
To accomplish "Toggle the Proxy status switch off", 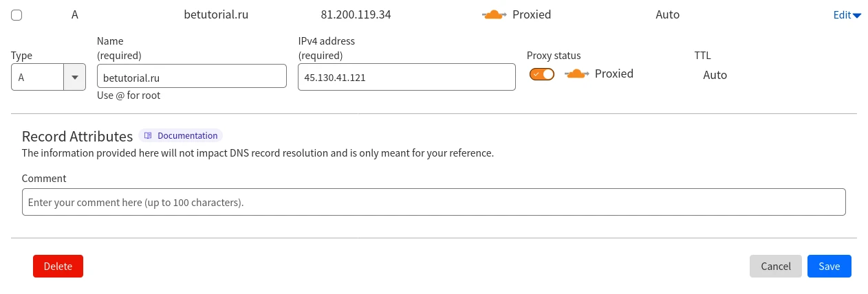I will coord(541,74).
